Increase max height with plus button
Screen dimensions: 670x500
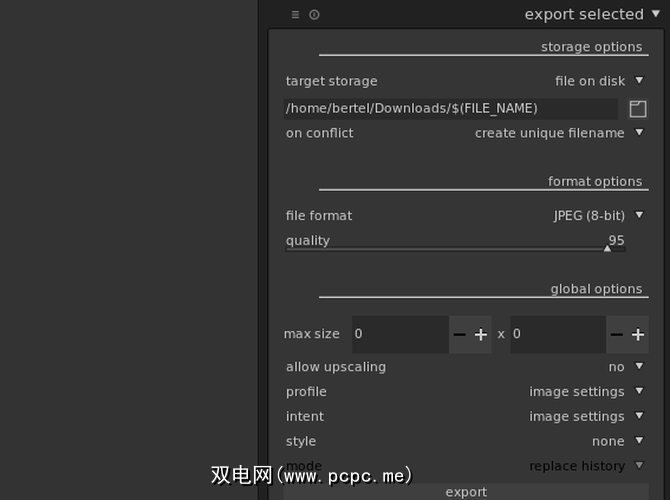tap(638, 335)
